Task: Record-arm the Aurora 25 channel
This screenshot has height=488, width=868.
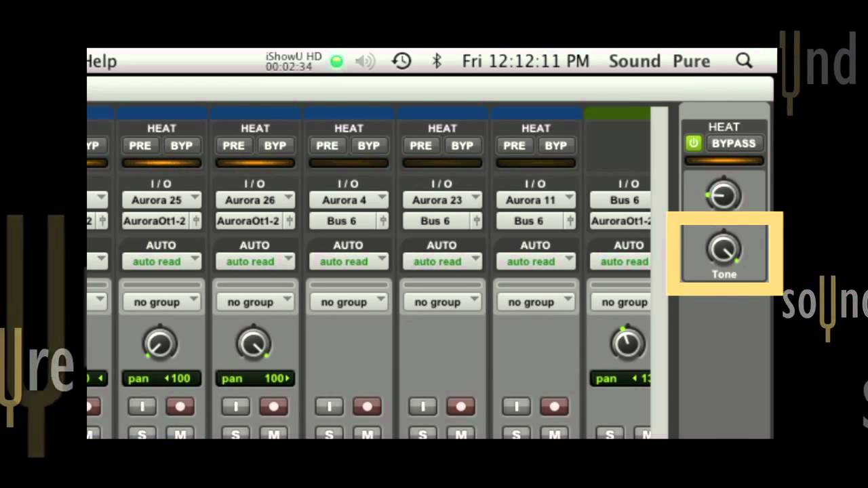Action: [180, 406]
